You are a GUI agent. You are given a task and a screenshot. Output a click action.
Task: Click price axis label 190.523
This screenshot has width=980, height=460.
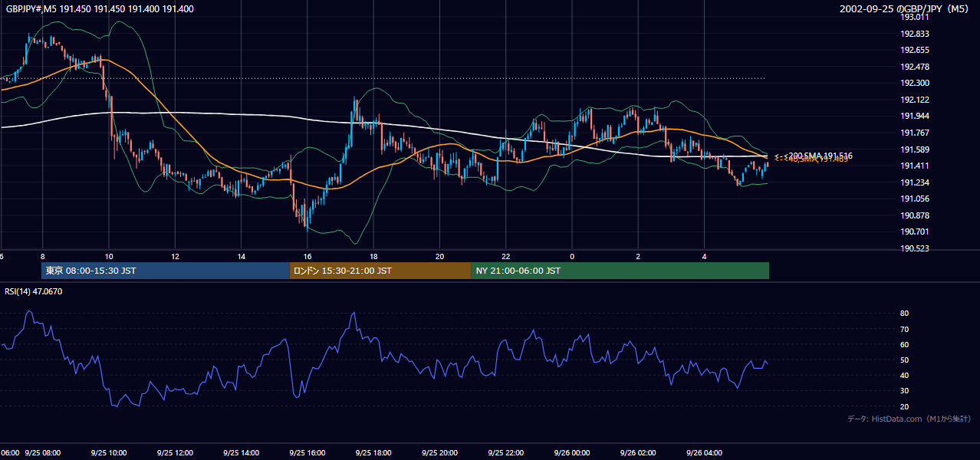[x=916, y=248]
